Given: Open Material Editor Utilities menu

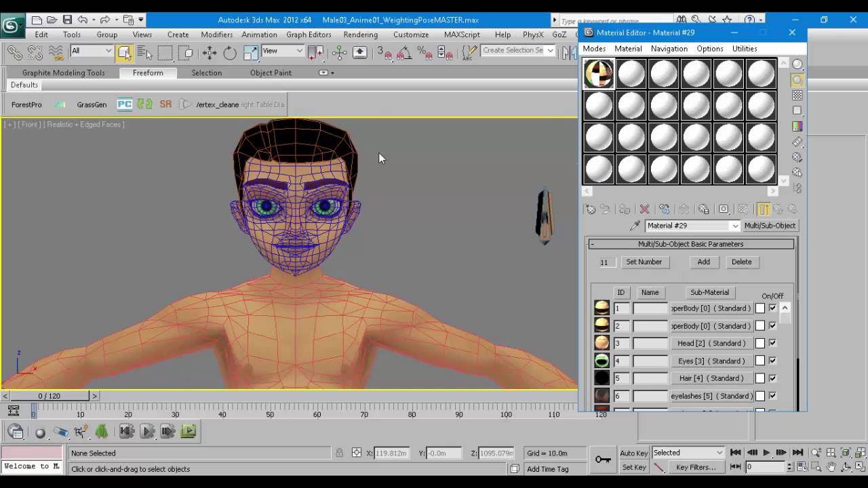Looking at the screenshot, I should pos(744,49).
